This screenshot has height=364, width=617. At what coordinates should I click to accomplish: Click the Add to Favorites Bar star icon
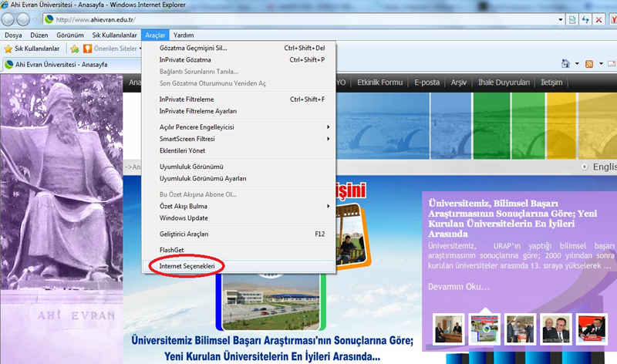[x=74, y=49]
